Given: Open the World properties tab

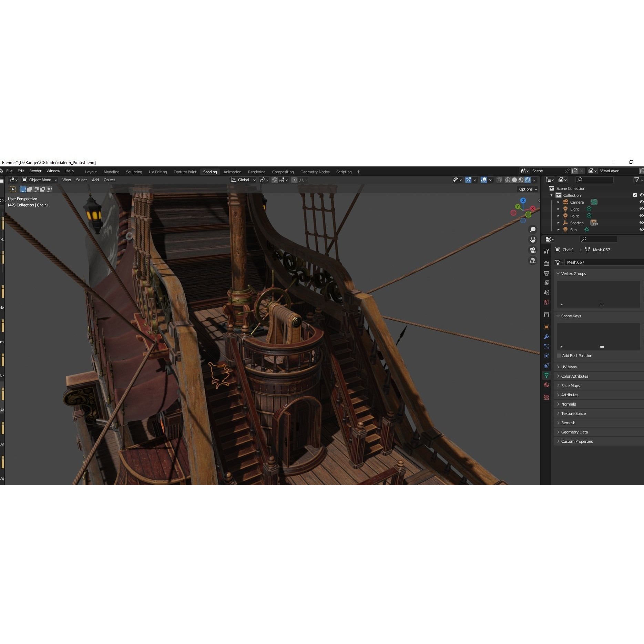Looking at the screenshot, I should 546,302.
